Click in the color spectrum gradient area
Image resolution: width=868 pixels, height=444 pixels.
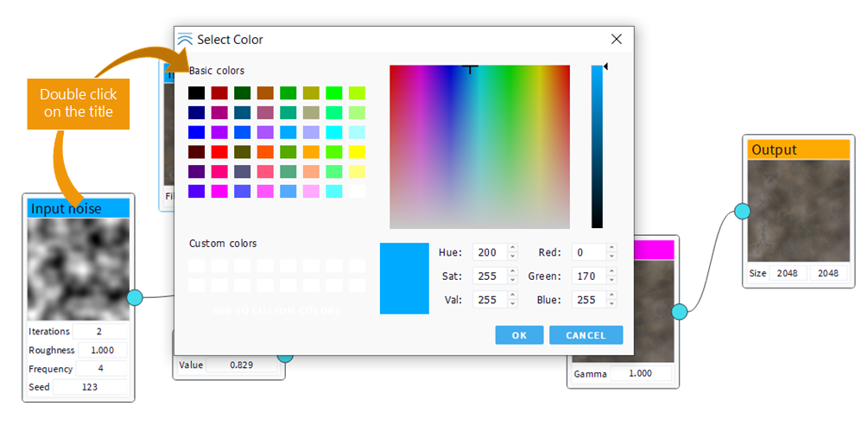coord(479,147)
